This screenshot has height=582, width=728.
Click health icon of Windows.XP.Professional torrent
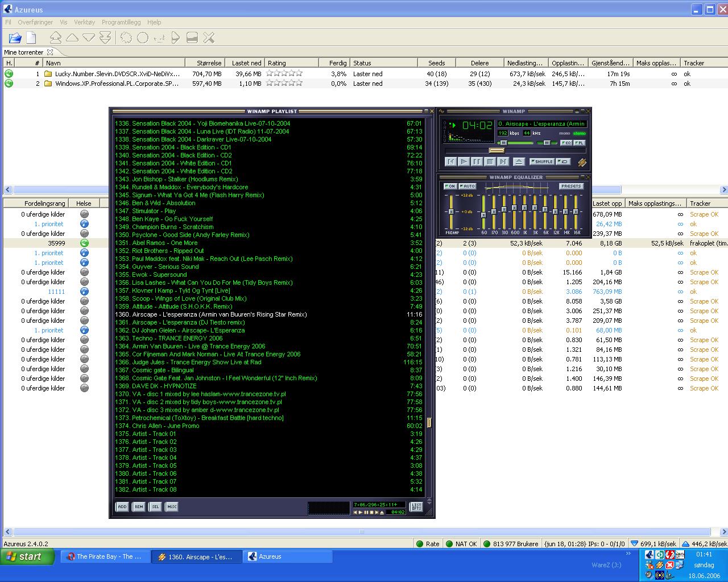click(9, 84)
